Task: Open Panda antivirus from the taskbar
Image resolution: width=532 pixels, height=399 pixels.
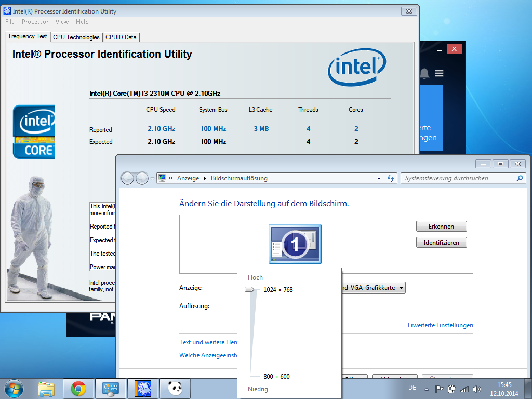Action: [x=175, y=389]
